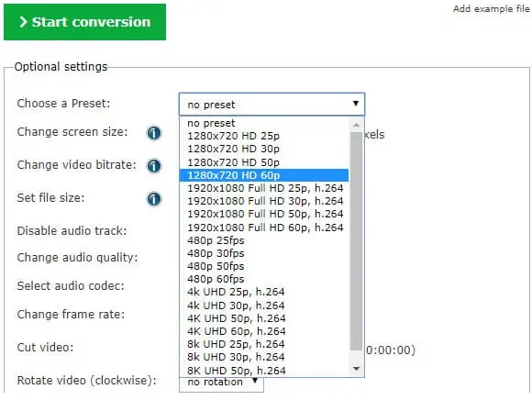The height and width of the screenshot is (400, 532).
Task: Click the preset list scrollbar down arrow
Action: (356, 369)
